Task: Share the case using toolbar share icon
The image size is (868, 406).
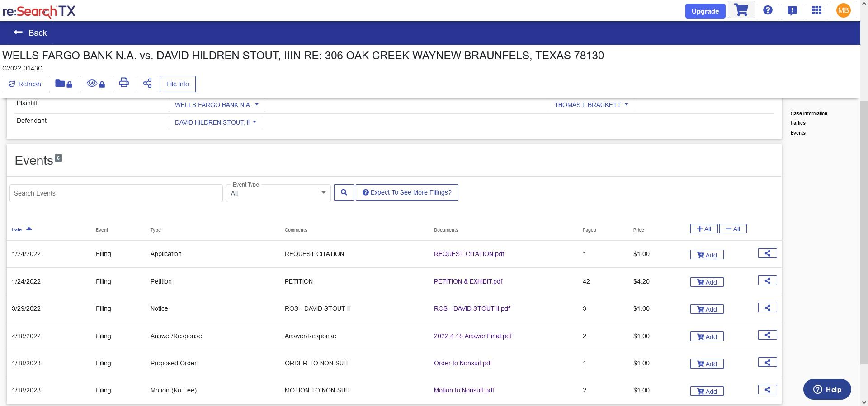Action: point(147,84)
